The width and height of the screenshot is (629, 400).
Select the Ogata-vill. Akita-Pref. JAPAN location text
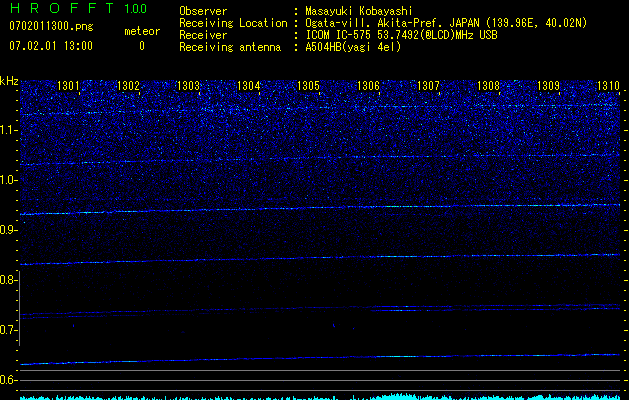(446, 23)
